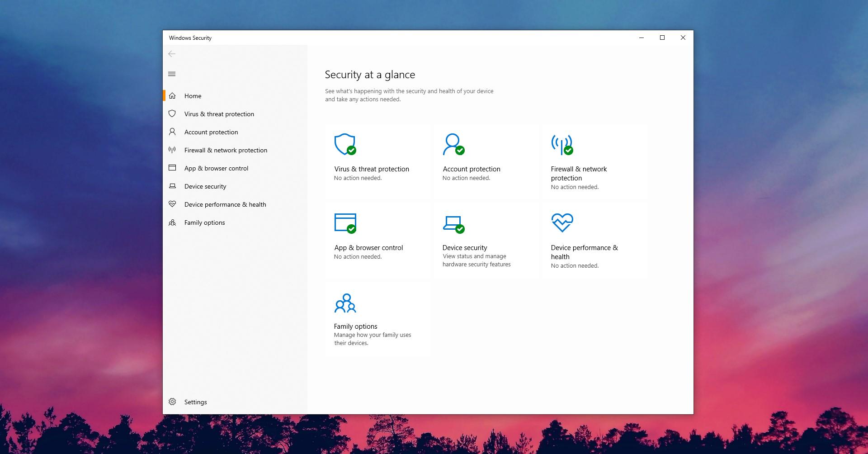Click the 'Security at a glance' heading
Image resolution: width=868 pixels, height=454 pixels.
(370, 75)
